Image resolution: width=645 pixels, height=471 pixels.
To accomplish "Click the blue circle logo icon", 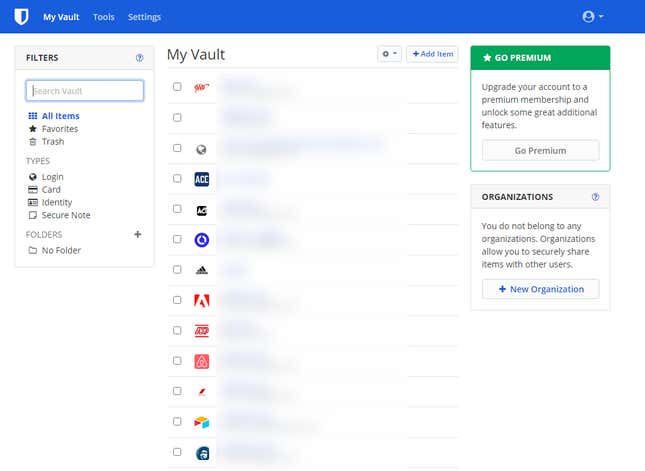I will pyautogui.click(x=202, y=240).
